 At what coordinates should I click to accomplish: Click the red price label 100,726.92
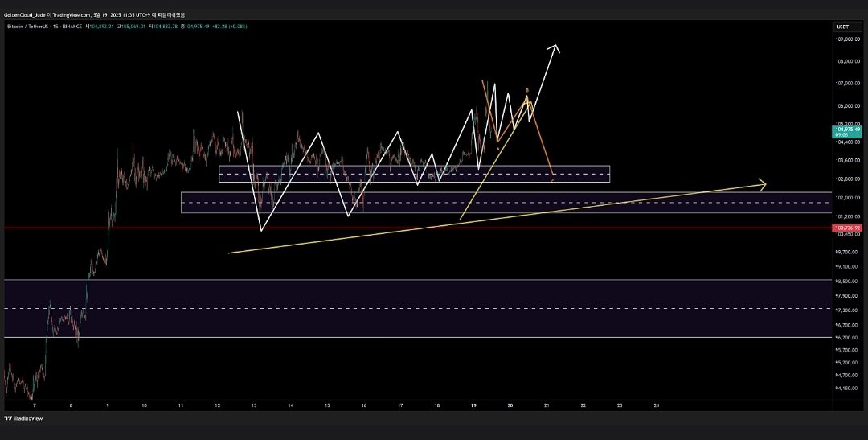point(846,228)
